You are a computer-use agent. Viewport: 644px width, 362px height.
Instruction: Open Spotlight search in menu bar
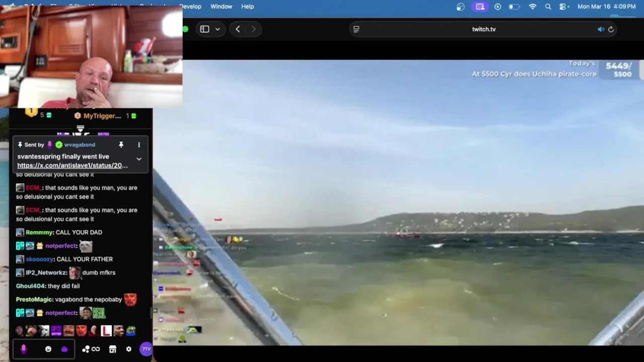point(548,7)
